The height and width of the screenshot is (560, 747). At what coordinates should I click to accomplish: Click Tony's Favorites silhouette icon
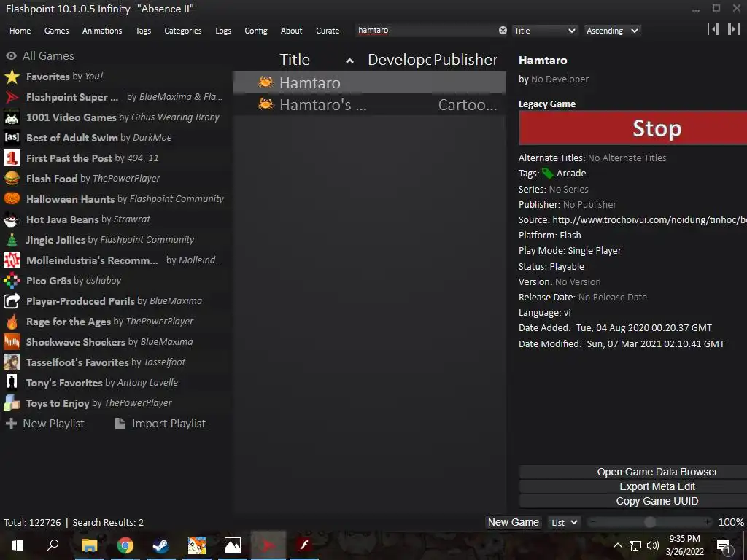tap(12, 383)
